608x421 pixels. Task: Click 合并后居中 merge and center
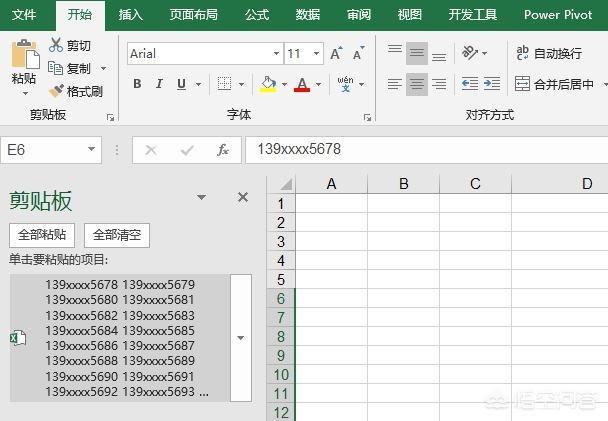554,84
